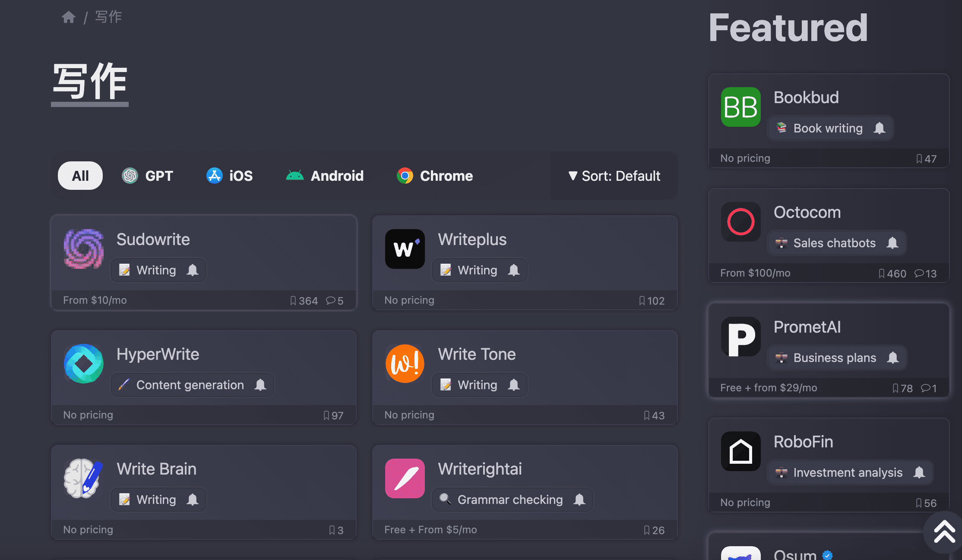Open the Write Brain icon
This screenshot has height=560, width=962.
point(84,478)
